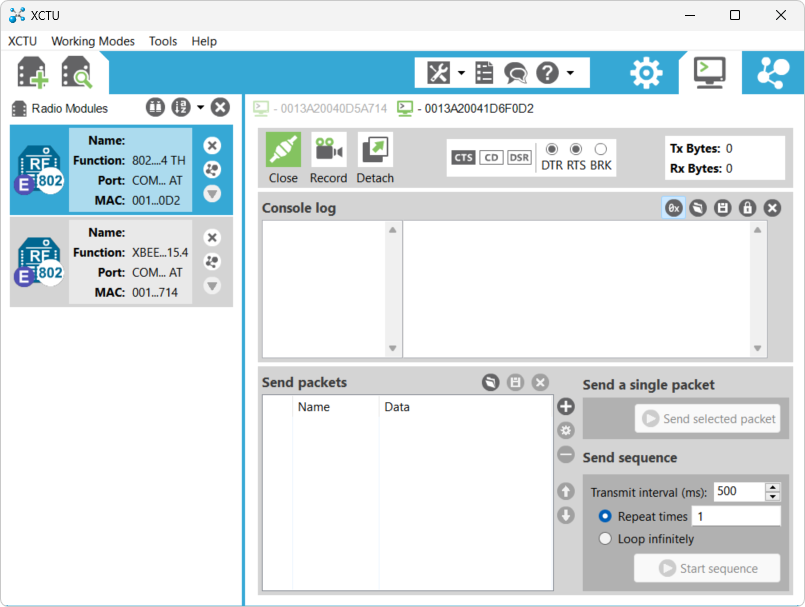805x607 pixels.
Task: Select the XBEE...15.4 radio module entry
Action: pos(121,262)
